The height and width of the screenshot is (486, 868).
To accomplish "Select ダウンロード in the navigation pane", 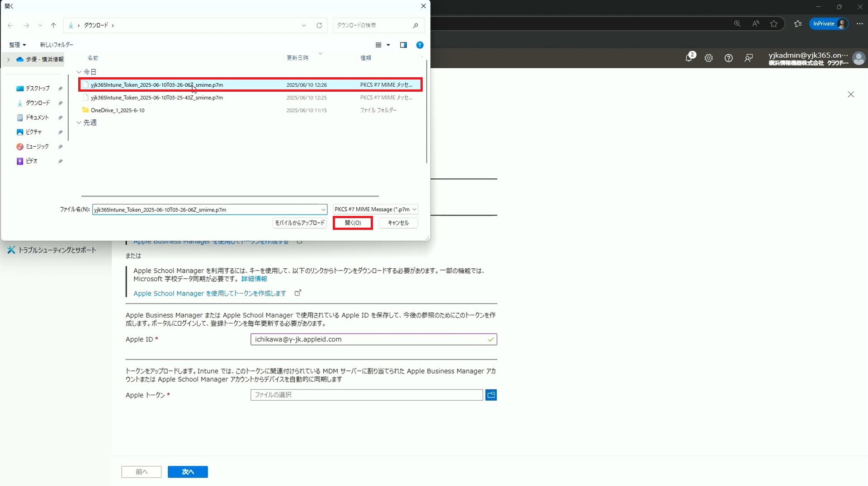I will coord(37,103).
